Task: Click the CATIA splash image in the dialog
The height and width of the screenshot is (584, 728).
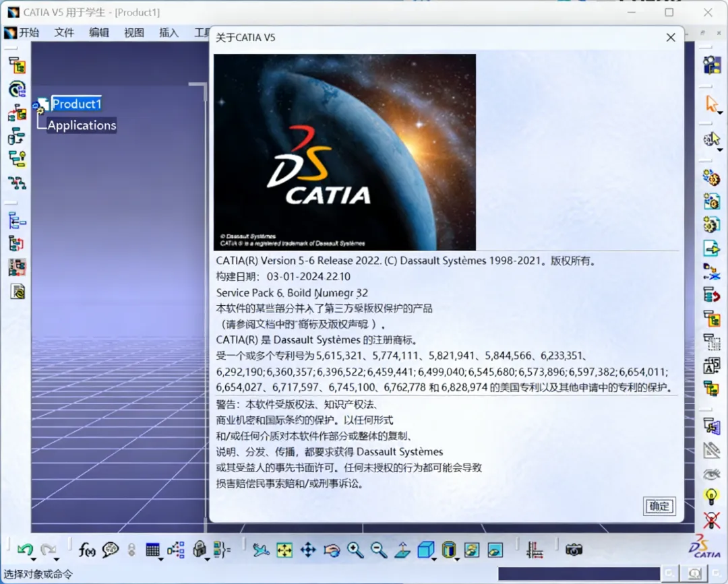Action: click(344, 152)
